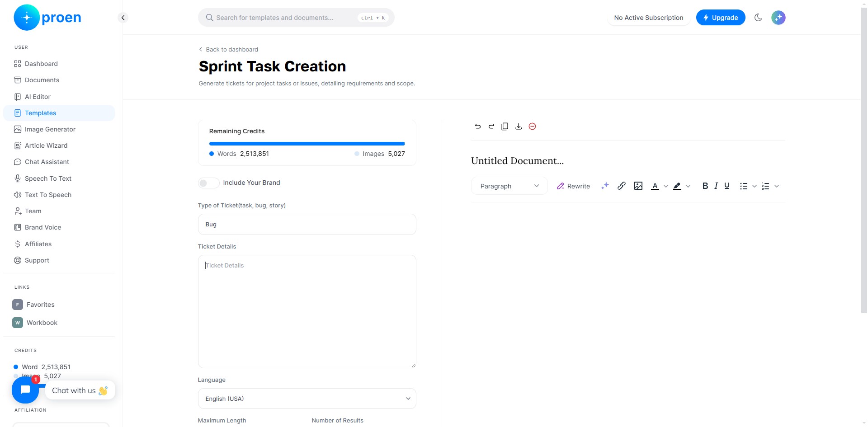The image size is (868, 427).
Task: Toggle italic formatting
Action: tap(716, 186)
